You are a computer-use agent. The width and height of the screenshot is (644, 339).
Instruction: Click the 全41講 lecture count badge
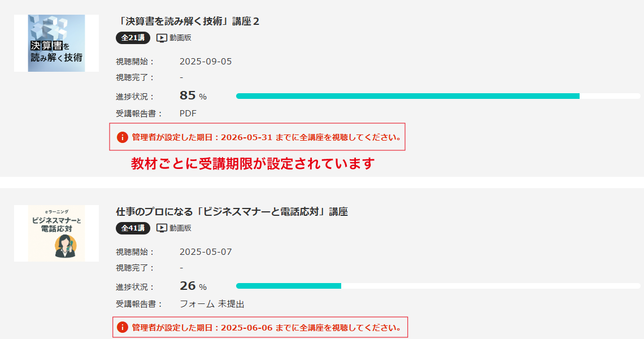[x=133, y=228]
